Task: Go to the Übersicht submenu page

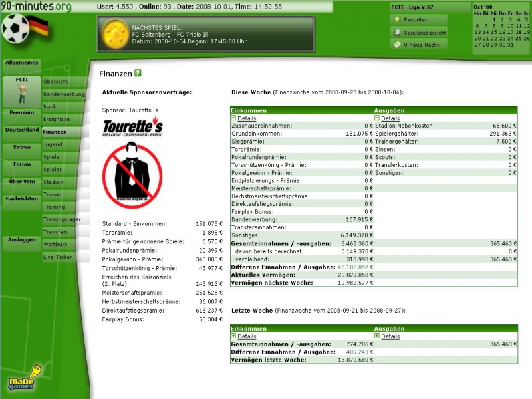Action: (65, 82)
